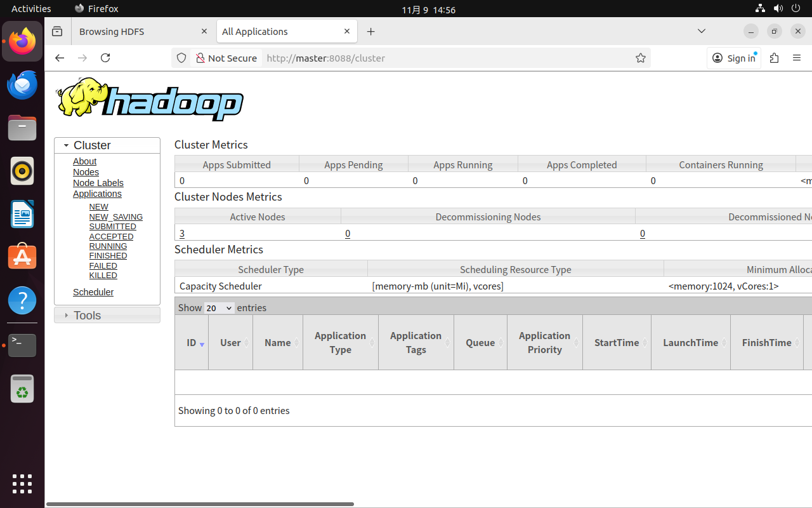The height and width of the screenshot is (508, 812).
Task: Sort table by ID column
Action: [192, 342]
